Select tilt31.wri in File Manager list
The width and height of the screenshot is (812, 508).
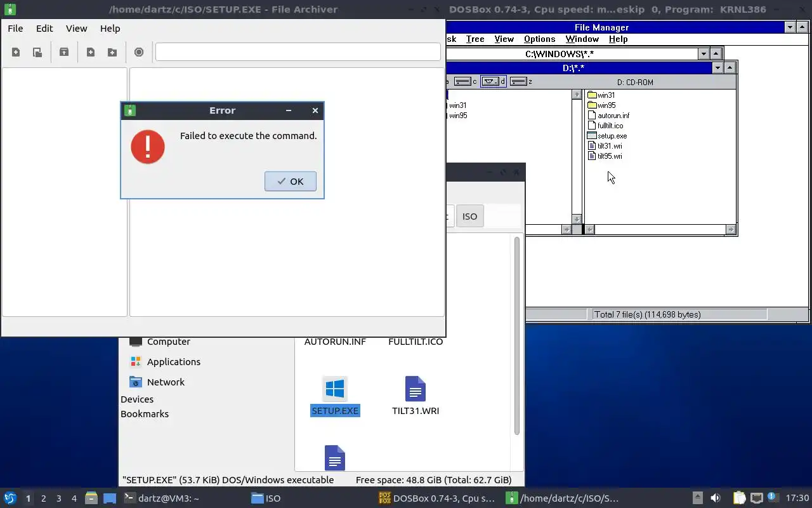coord(605,146)
